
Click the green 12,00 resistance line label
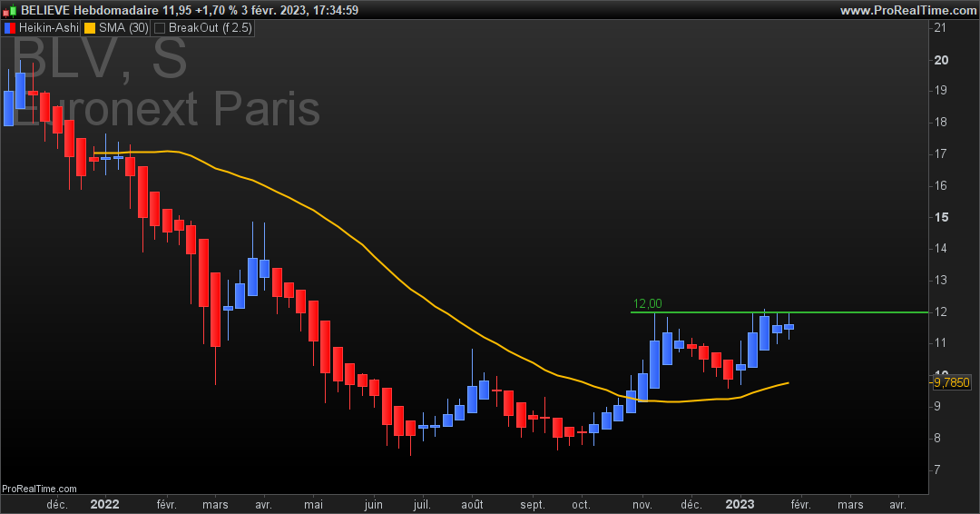tap(647, 303)
